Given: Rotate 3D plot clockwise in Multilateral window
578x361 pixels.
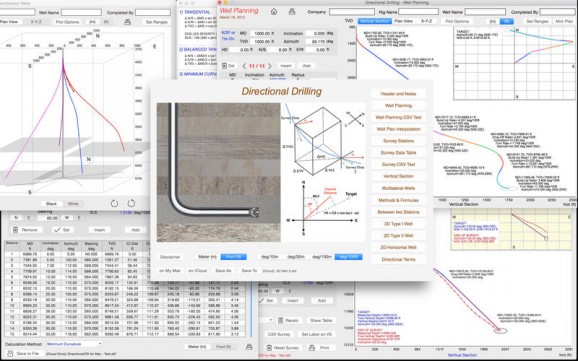Looking at the screenshot, I should (x=131, y=203).
